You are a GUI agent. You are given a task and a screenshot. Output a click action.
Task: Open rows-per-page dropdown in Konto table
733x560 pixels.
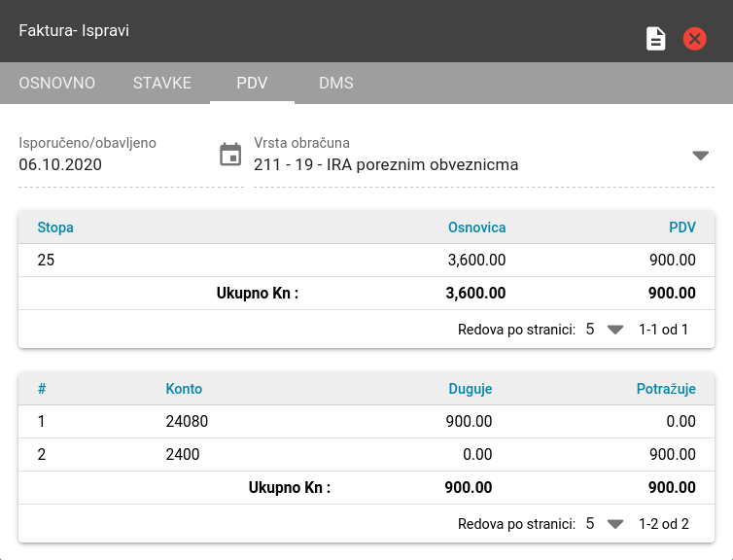point(605,524)
